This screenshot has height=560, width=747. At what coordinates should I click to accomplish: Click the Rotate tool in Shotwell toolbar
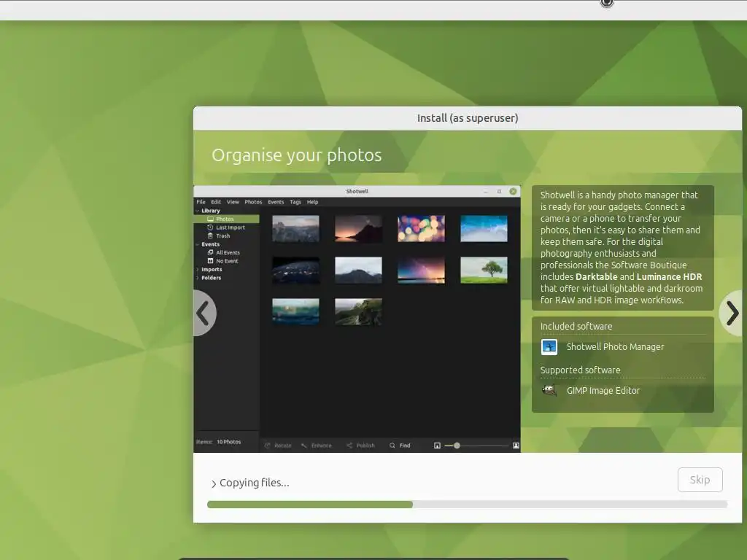(x=278, y=446)
